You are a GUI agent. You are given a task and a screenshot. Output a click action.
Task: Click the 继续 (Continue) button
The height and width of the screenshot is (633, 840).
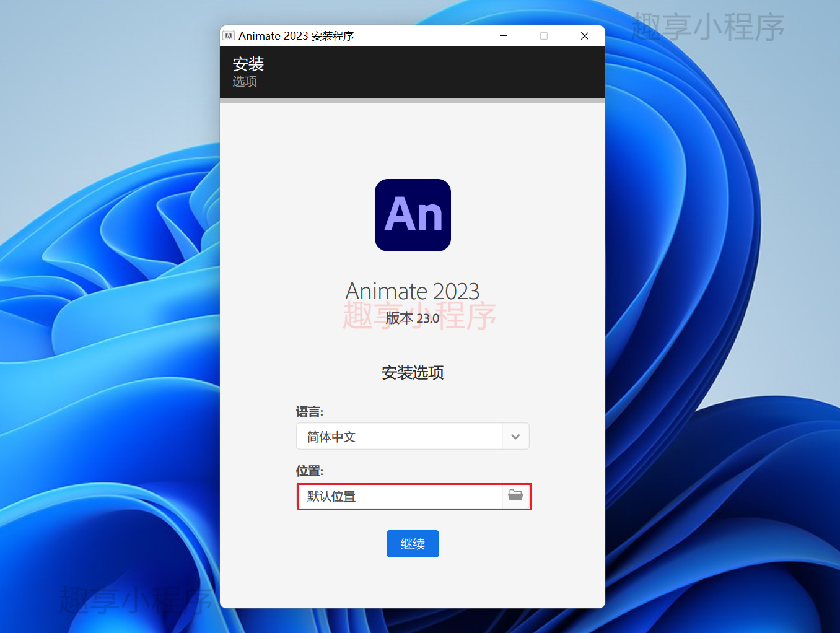(x=413, y=544)
